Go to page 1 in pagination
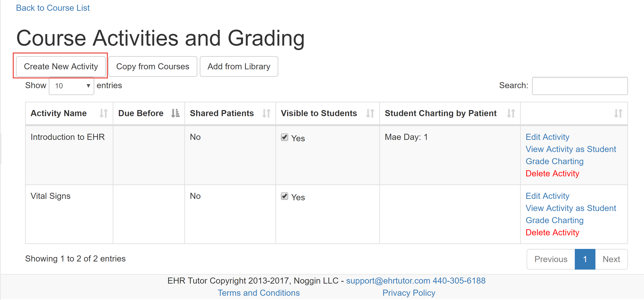 click(x=585, y=259)
